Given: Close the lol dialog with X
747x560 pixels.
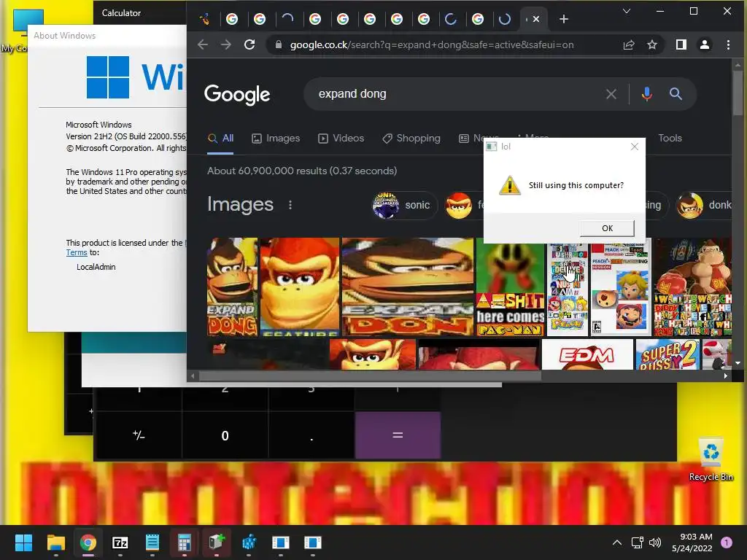Looking at the screenshot, I should [x=634, y=147].
